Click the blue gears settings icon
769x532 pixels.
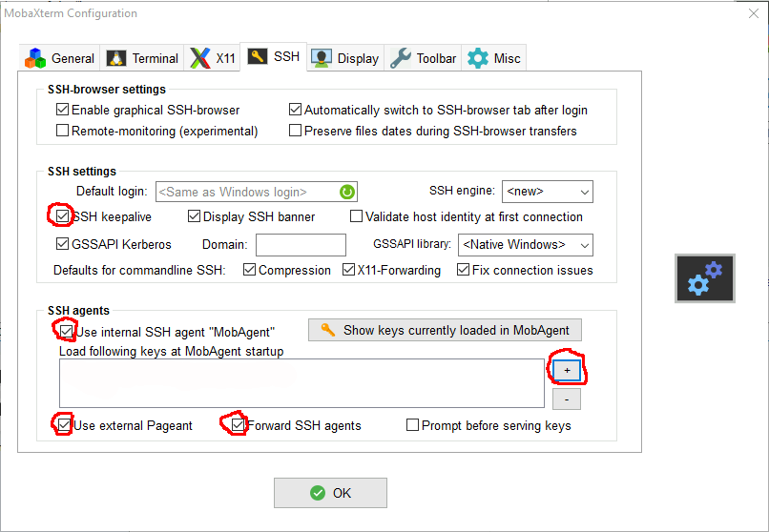tap(705, 278)
